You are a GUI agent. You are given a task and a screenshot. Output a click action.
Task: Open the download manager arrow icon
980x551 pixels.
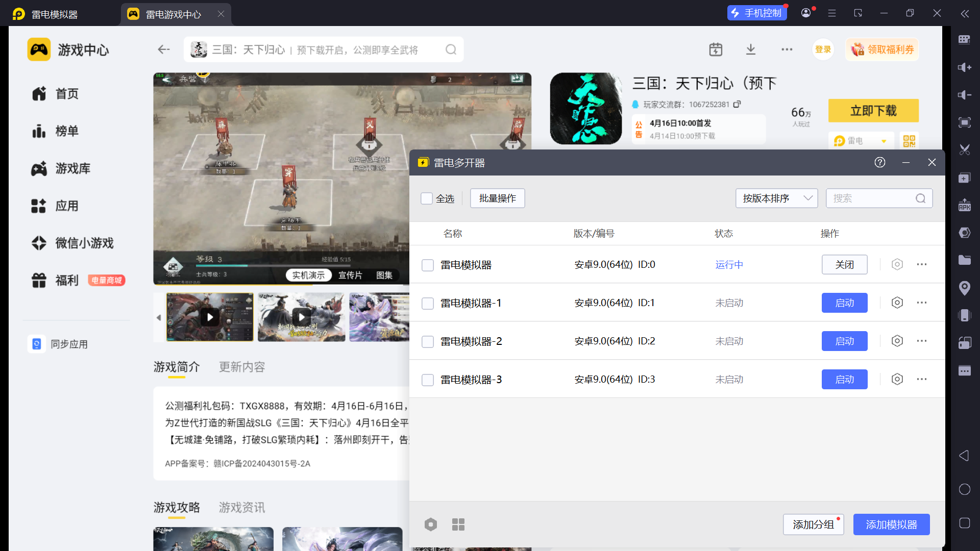coord(750,49)
